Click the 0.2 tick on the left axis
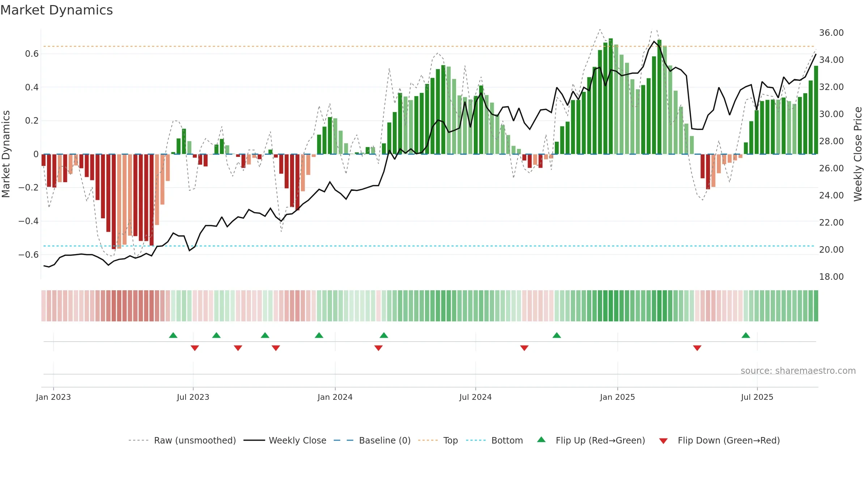The image size is (868, 488). pyautogui.click(x=32, y=120)
